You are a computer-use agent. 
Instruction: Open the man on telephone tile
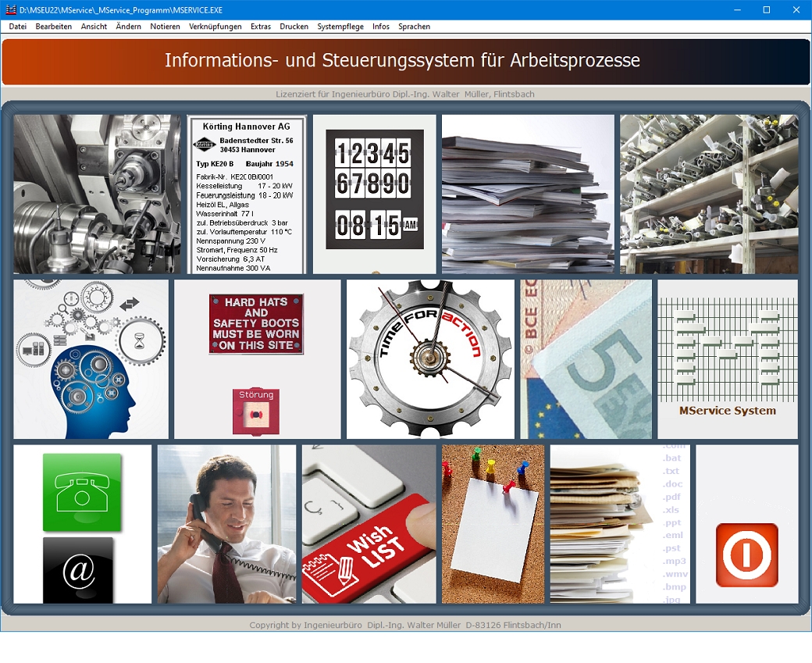(227, 524)
